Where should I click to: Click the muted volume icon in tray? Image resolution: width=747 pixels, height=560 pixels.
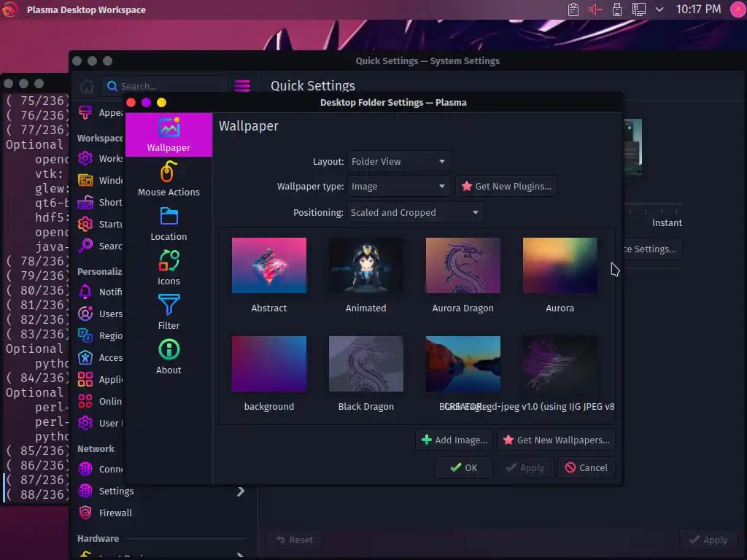click(595, 9)
